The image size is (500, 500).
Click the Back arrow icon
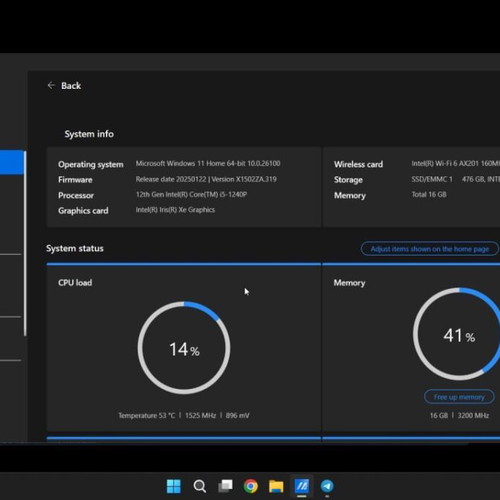[51, 85]
